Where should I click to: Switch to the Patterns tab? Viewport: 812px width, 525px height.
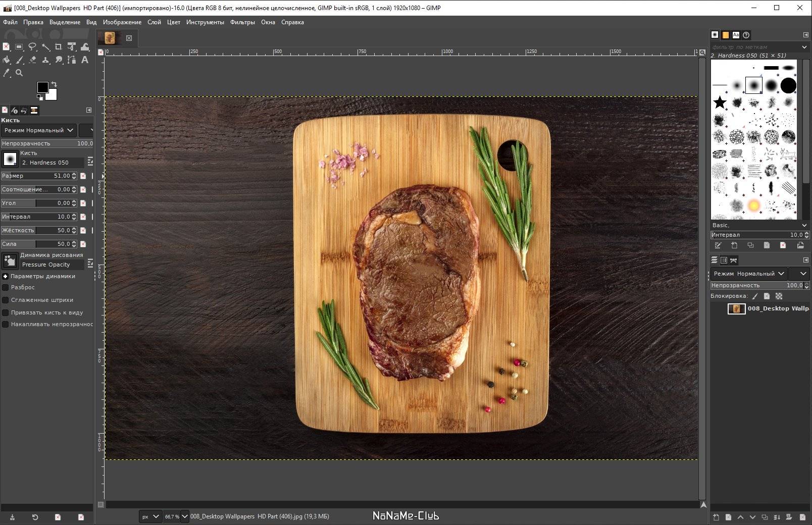[725, 35]
